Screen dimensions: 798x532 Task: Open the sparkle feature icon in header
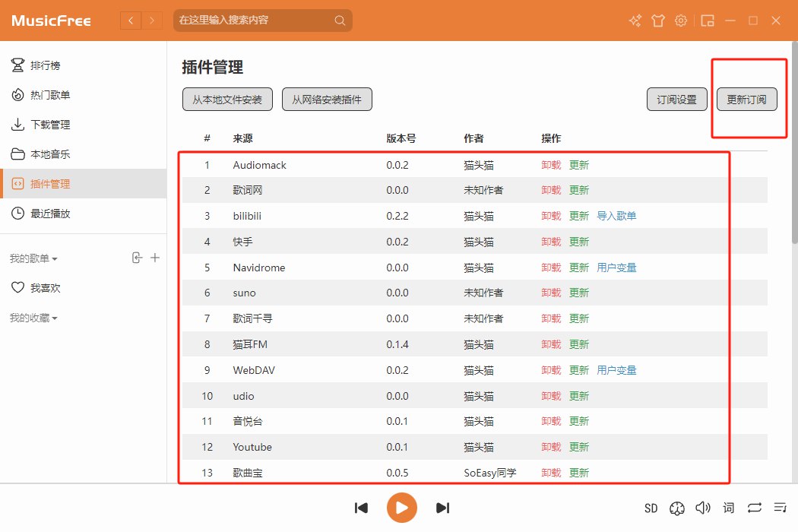point(635,21)
